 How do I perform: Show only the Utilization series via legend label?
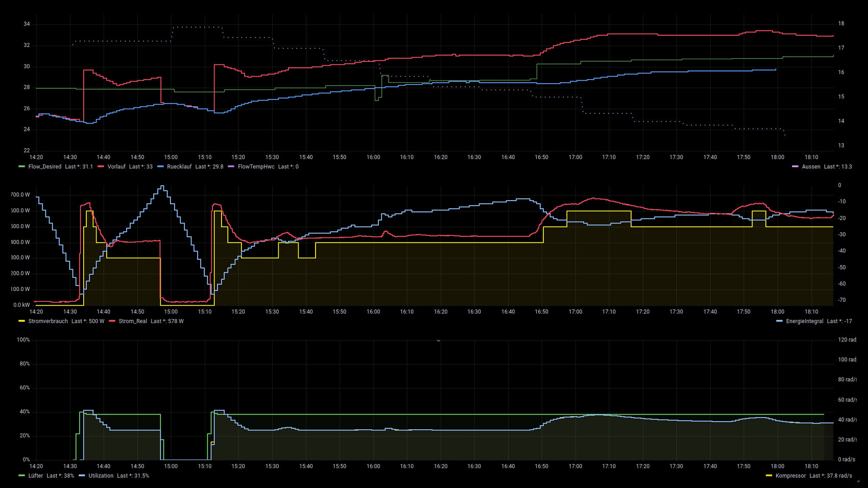101,476
